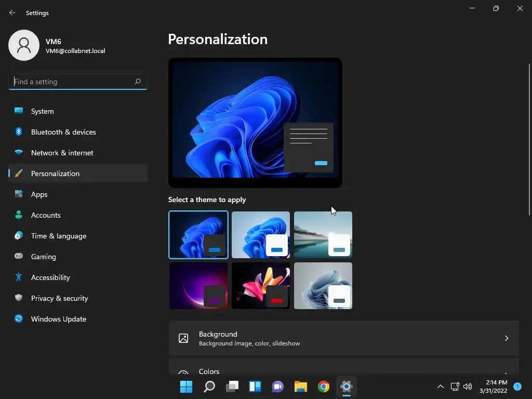Open Widgets from the taskbar
Viewport: 532px width, 399px height.
(x=255, y=387)
